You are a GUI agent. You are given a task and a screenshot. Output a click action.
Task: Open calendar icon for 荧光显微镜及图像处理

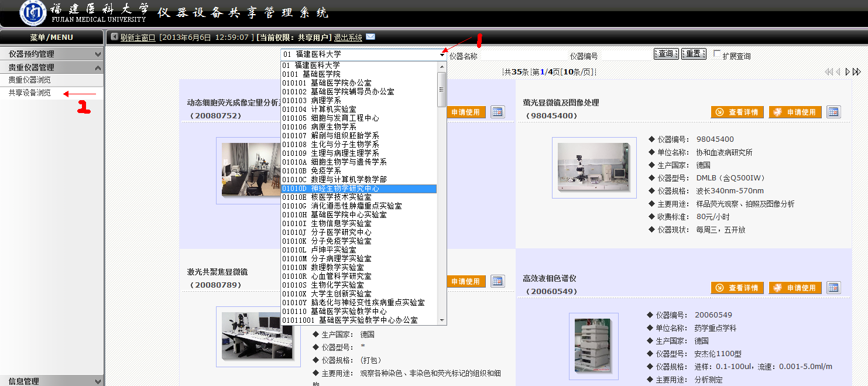click(x=833, y=112)
